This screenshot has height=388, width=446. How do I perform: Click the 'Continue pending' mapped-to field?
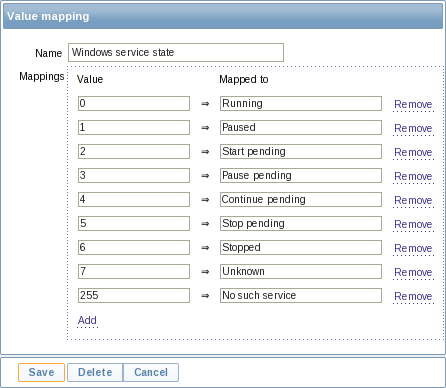click(x=301, y=199)
